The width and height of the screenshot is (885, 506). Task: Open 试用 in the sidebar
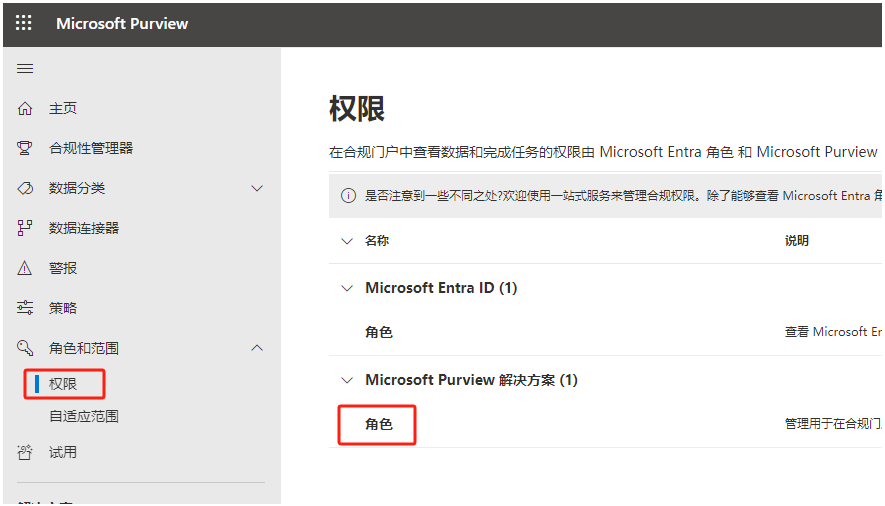(63, 452)
